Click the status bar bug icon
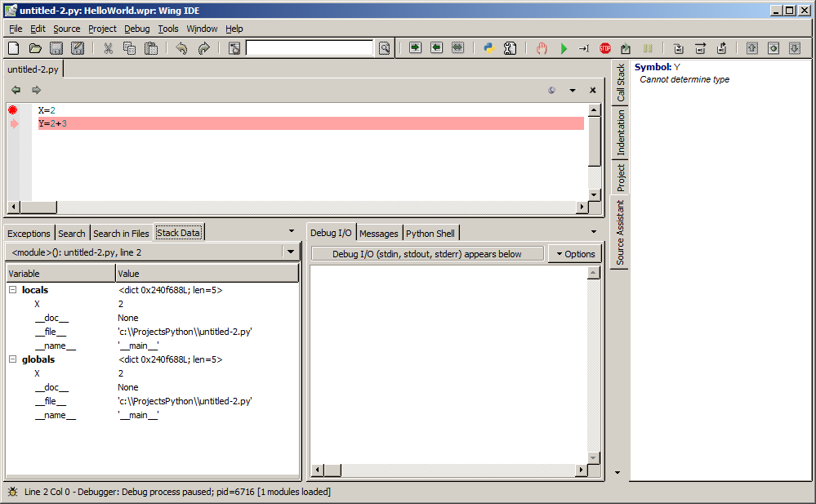This screenshot has height=504, width=816. (x=12, y=492)
